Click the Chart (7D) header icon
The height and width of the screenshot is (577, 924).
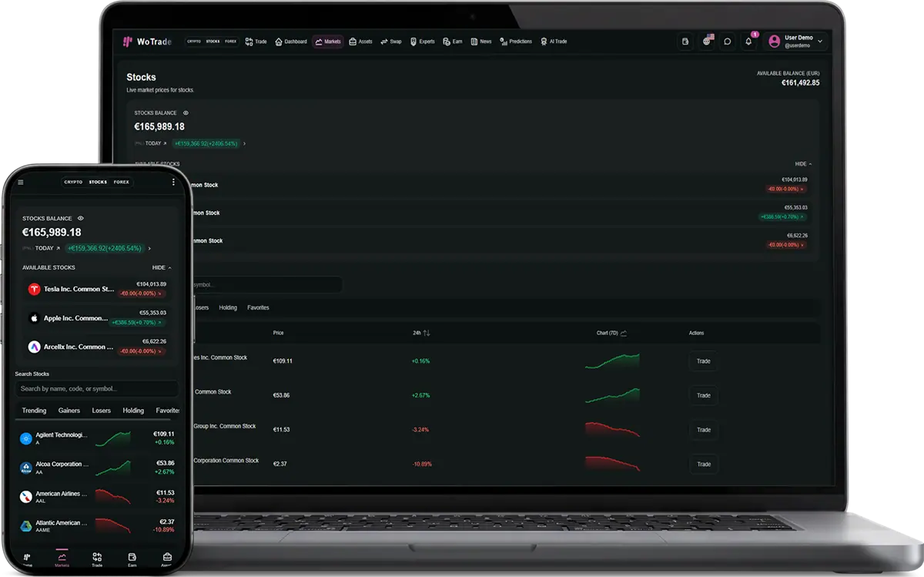[x=623, y=333]
